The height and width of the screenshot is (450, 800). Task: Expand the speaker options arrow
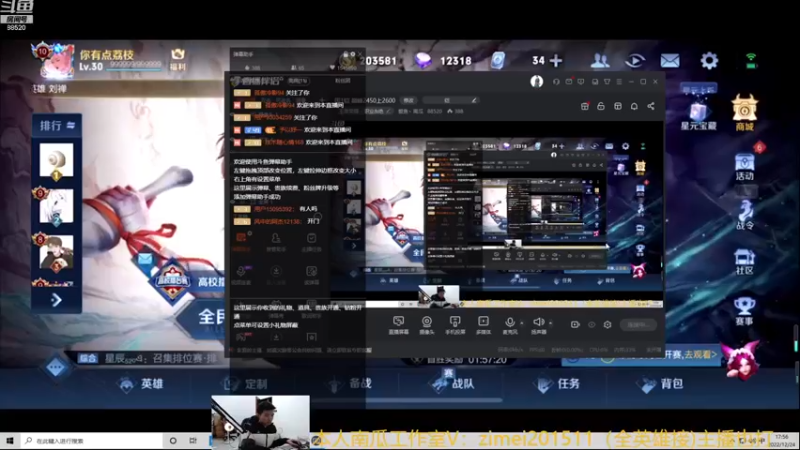pyautogui.click(x=551, y=322)
